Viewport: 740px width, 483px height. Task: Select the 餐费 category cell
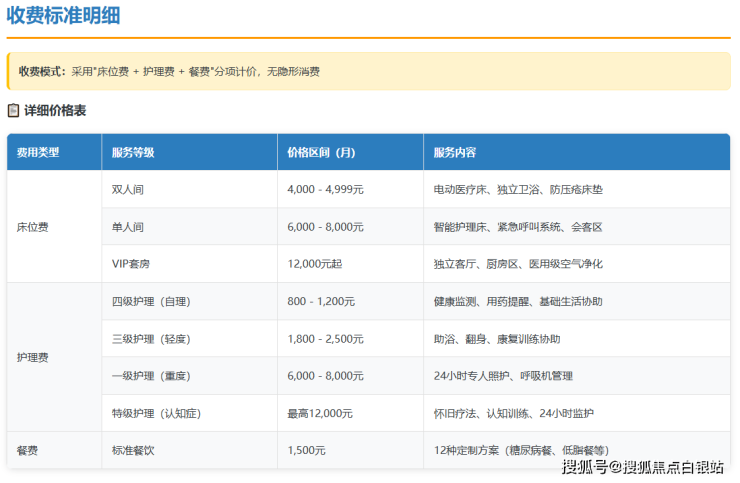tap(27, 451)
